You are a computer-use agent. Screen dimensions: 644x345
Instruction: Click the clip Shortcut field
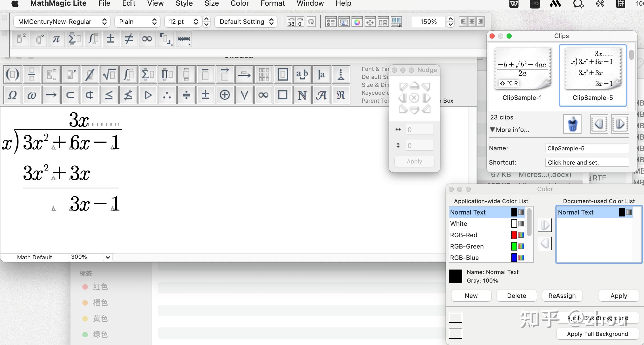click(x=587, y=163)
